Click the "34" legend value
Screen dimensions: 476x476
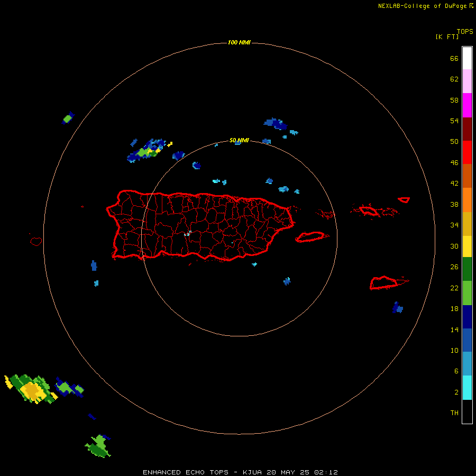[454, 225]
